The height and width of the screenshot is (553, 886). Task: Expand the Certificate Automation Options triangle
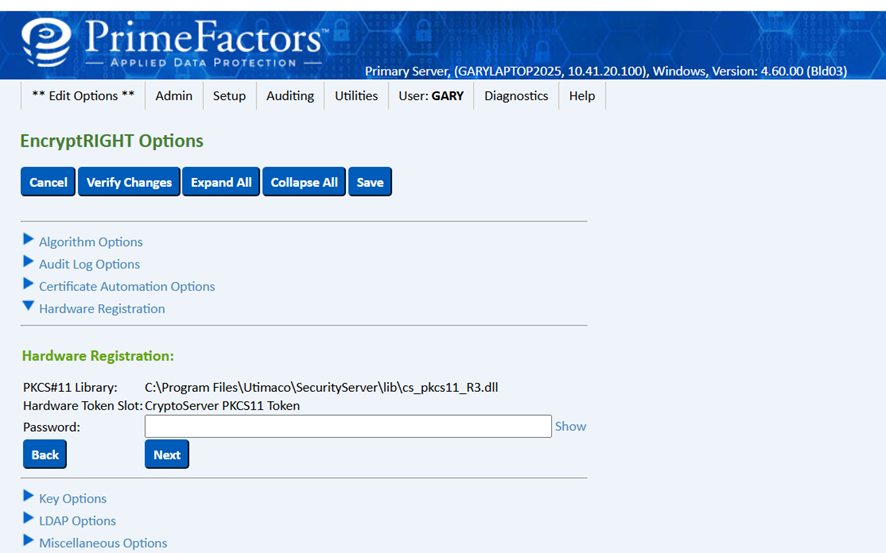tap(28, 284)
